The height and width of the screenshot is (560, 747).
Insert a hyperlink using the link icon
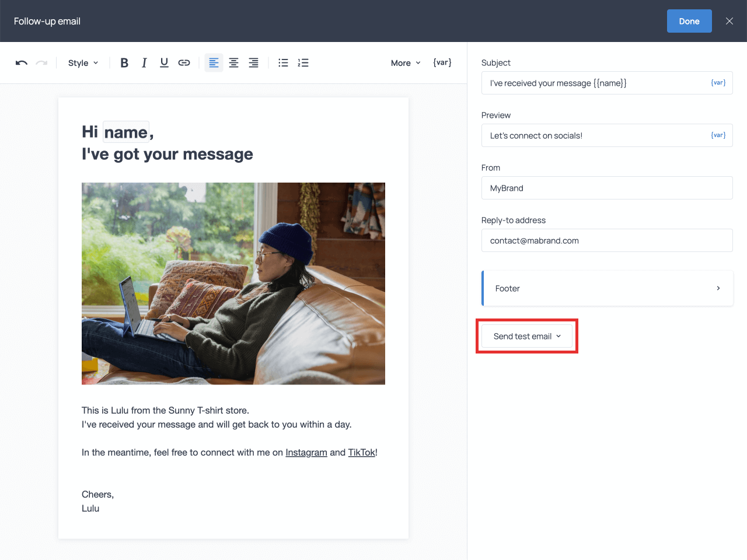(x=184, y=62)
